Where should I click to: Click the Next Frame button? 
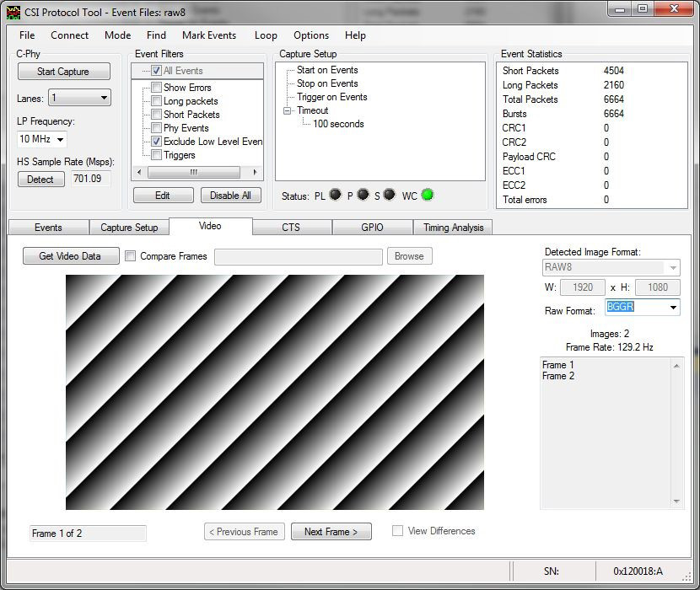331,532
